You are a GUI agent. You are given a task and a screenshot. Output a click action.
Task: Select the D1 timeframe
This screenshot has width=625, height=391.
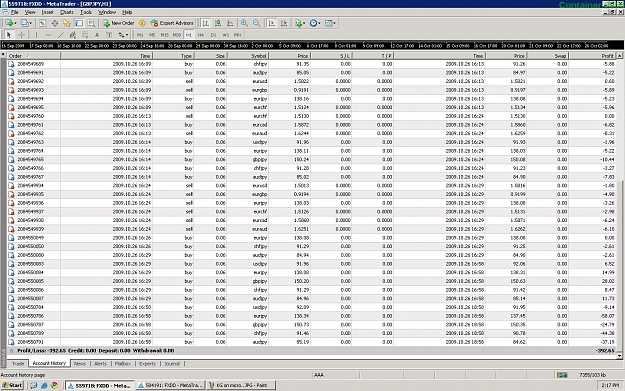pyautogui.click(x=213, y=35)
